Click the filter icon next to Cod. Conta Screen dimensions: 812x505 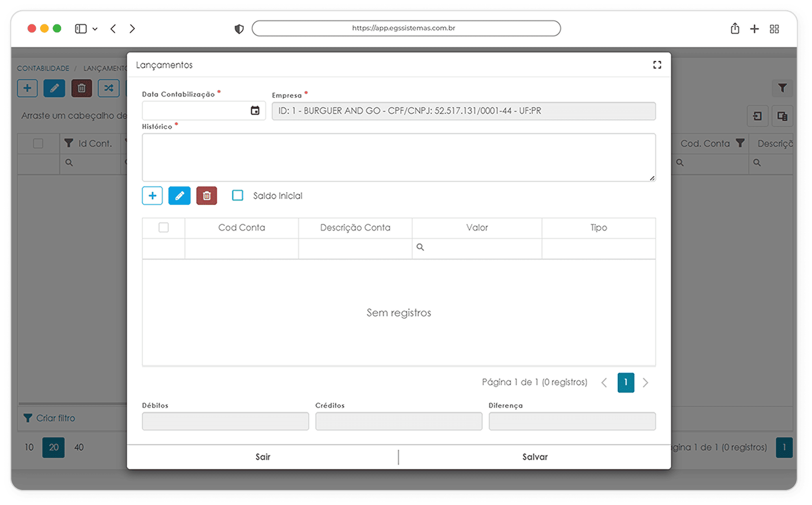740,143
